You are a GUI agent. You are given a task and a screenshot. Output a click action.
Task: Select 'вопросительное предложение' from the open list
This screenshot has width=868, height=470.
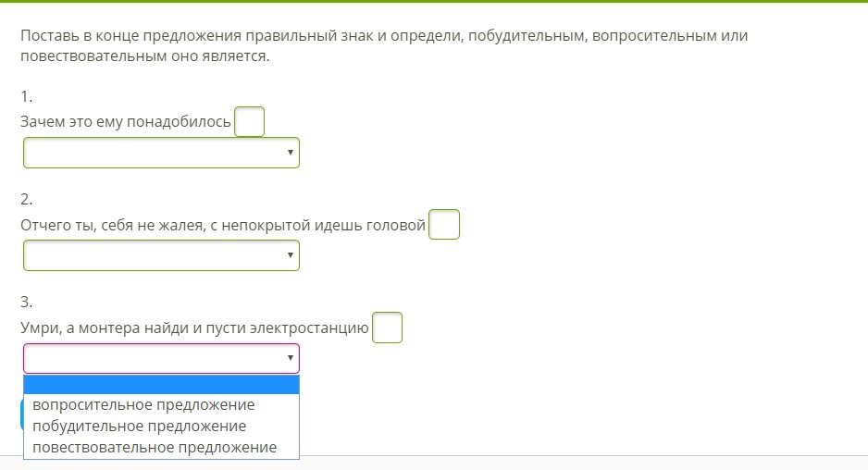[x=143, y=405]
